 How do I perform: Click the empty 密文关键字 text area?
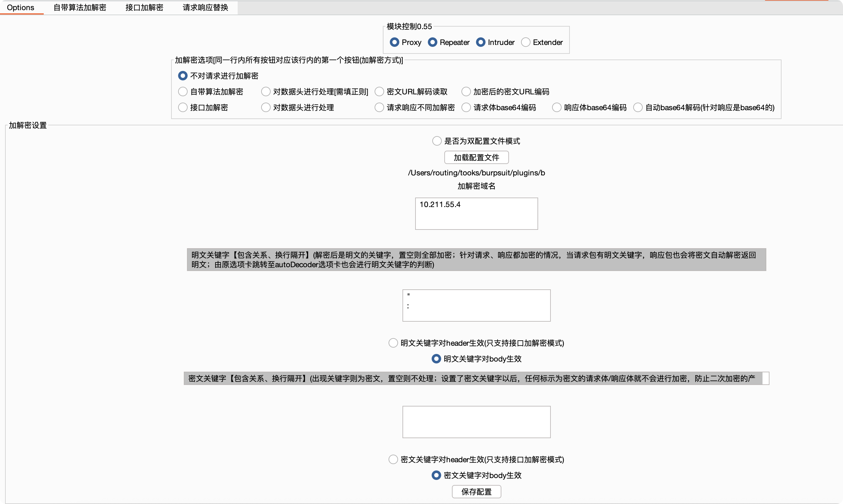[x=476, y=422]
